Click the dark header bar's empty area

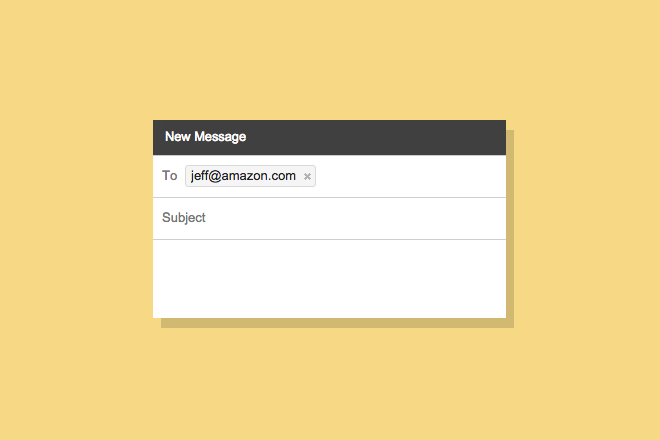[380, 137]
